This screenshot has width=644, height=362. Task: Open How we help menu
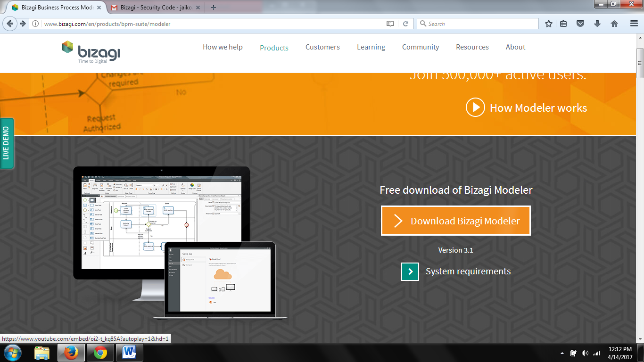[x=223, y=47]
